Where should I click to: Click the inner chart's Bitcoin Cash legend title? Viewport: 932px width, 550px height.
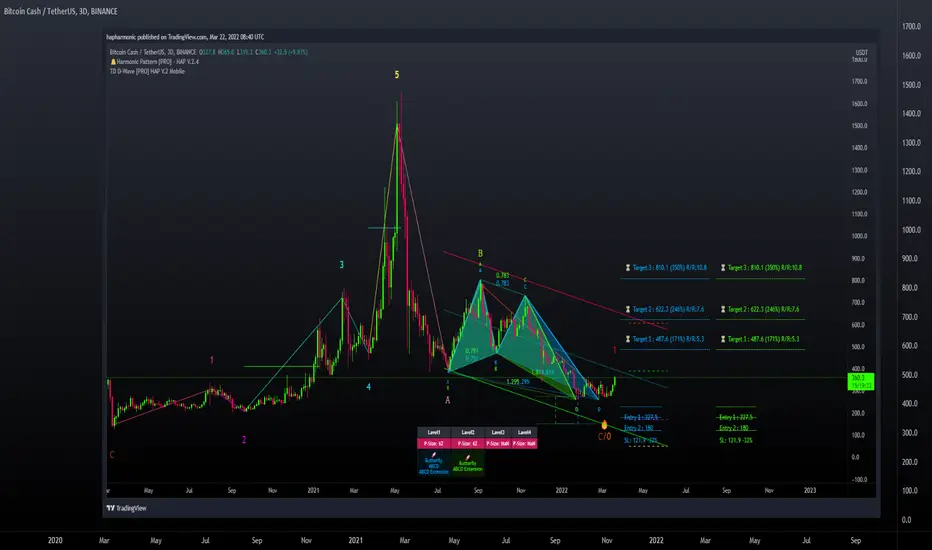pos(153,52)
